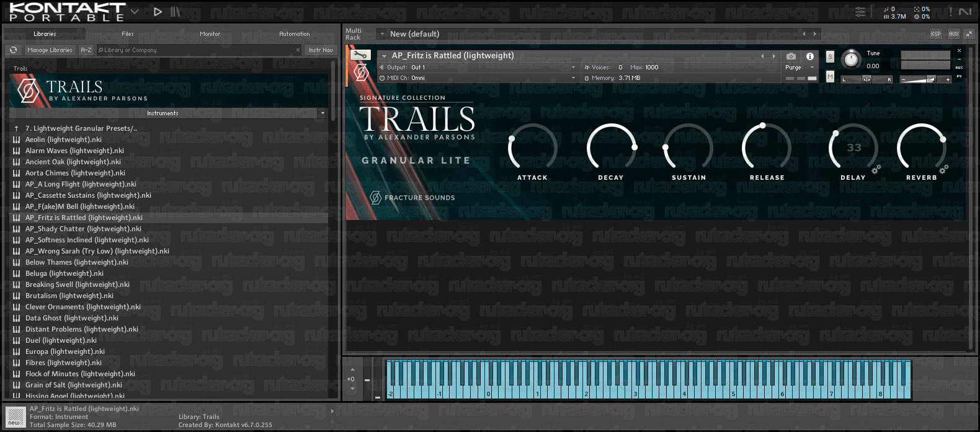
Task: Open the instrument name dropdown arrow
Action: [384, 56]
